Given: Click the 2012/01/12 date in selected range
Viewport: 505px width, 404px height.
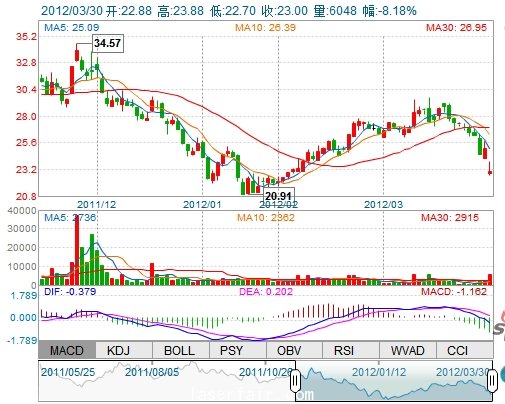Looking at the screenshot, I should tap(379, 372).
